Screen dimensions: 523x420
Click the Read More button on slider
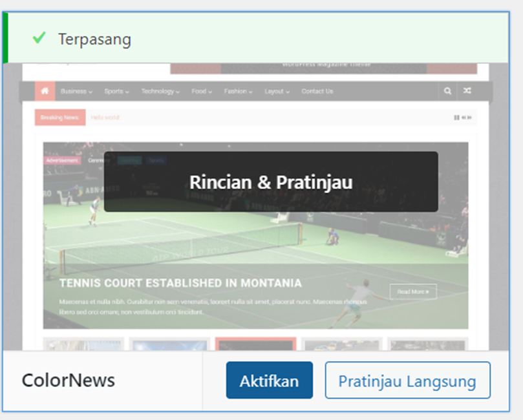(x=412, y=292)
